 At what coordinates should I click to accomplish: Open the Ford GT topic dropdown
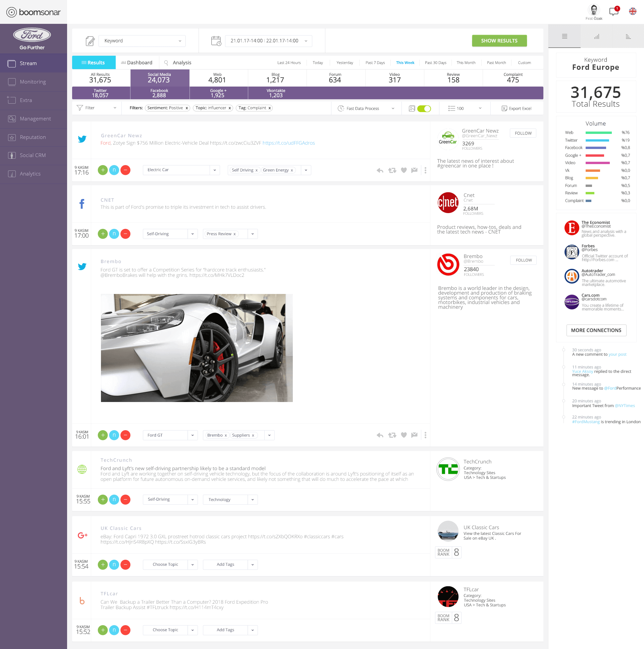click(x=170, y=435)
